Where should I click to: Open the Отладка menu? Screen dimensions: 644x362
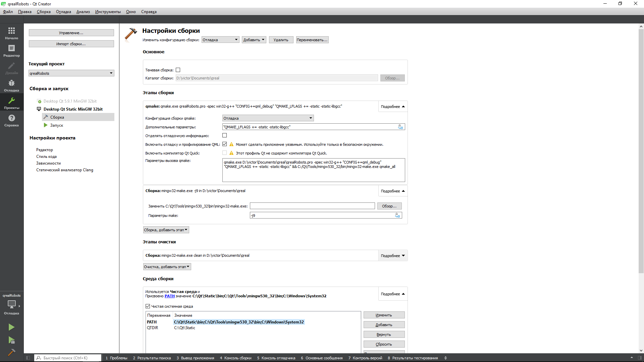pos(63,12)
